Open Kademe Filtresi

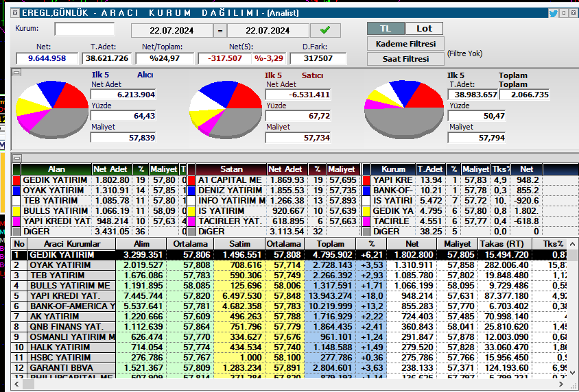(405, 44)
